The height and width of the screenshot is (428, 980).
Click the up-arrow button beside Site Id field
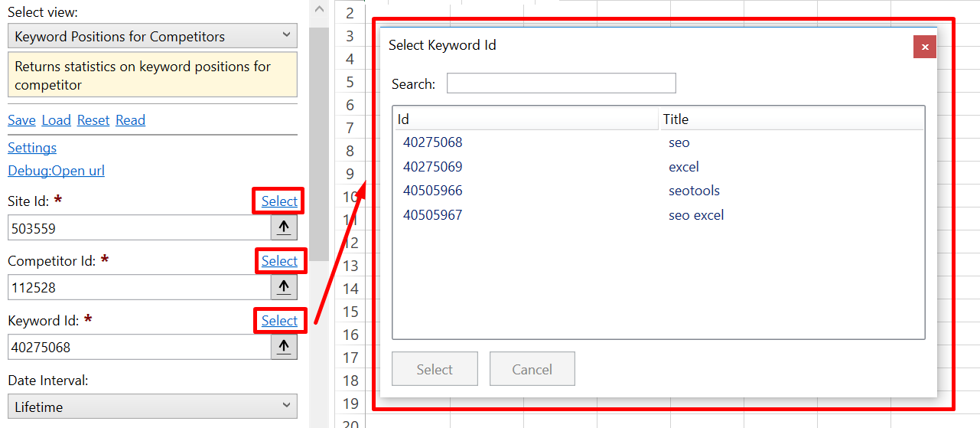click(x=284, y=227)
